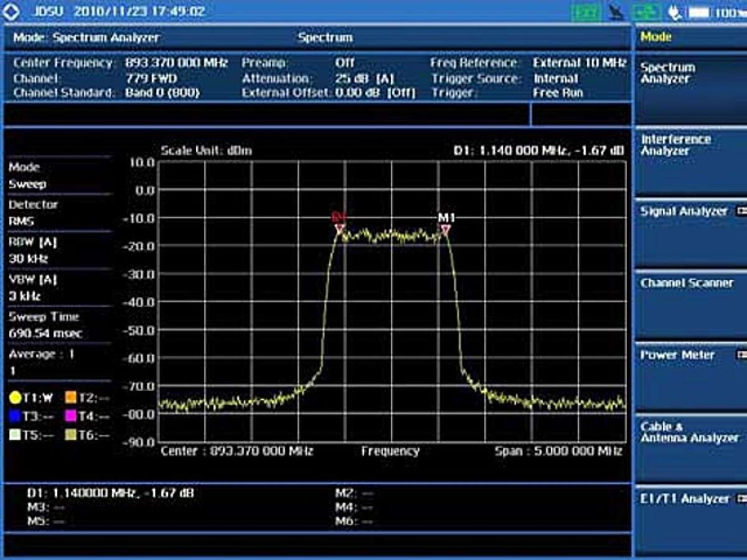Image resolution: width=747 pixels, height=560 pixels.
Task: Click the M5 entry in marker table
Action: (x=45, y=521)
